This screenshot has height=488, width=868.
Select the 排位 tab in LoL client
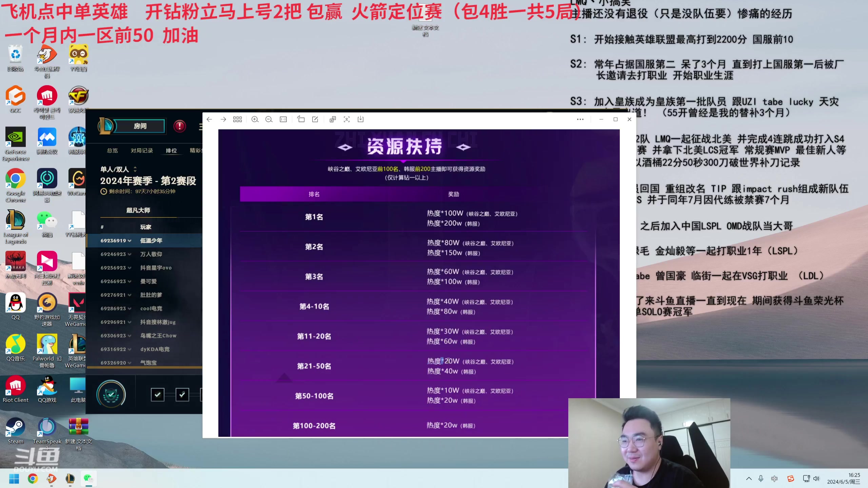[x=171, y=150]
